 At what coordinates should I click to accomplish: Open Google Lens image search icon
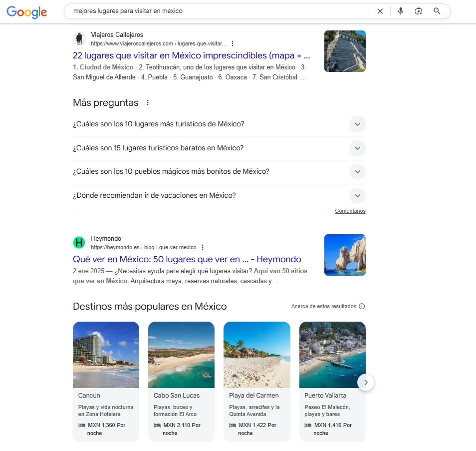pos(419,11)
